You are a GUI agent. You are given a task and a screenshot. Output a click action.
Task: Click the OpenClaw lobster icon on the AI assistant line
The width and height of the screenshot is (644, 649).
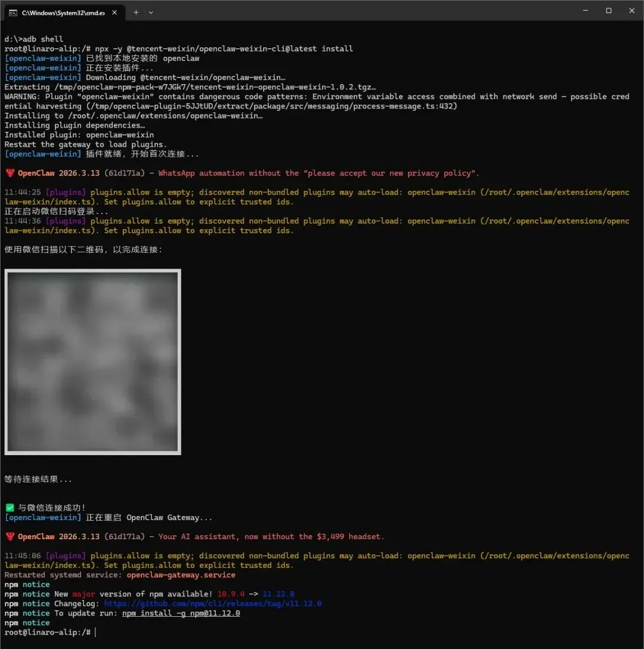click(x=10, y=536)
